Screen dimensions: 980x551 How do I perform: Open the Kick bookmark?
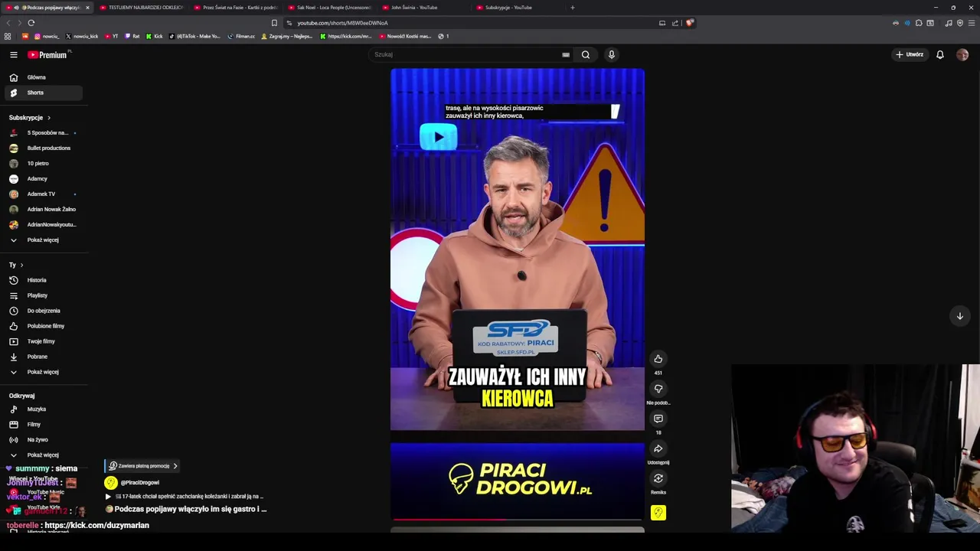coord(155,36)
